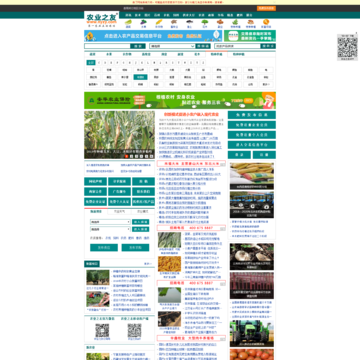Image resolution: width=360 pixels, height=360 pixels.
Task: Expand the category dropdown beside the top search
Action: tap(172, 46)
